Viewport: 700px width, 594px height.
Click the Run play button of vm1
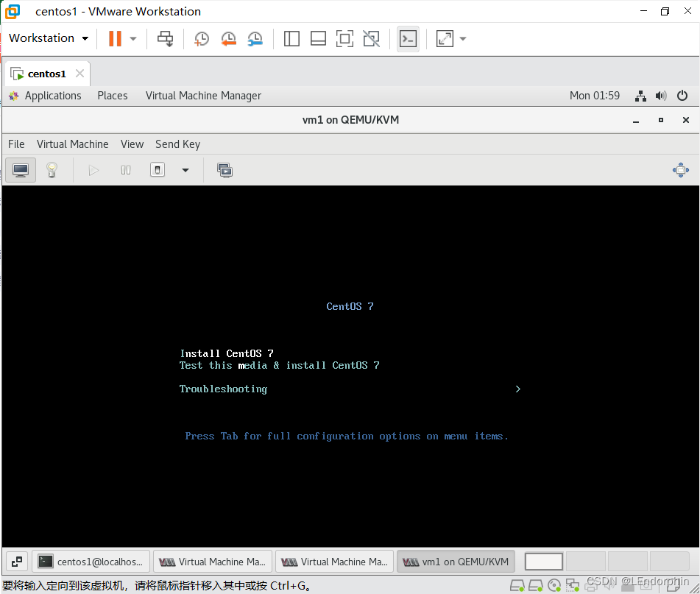[93, 170]
